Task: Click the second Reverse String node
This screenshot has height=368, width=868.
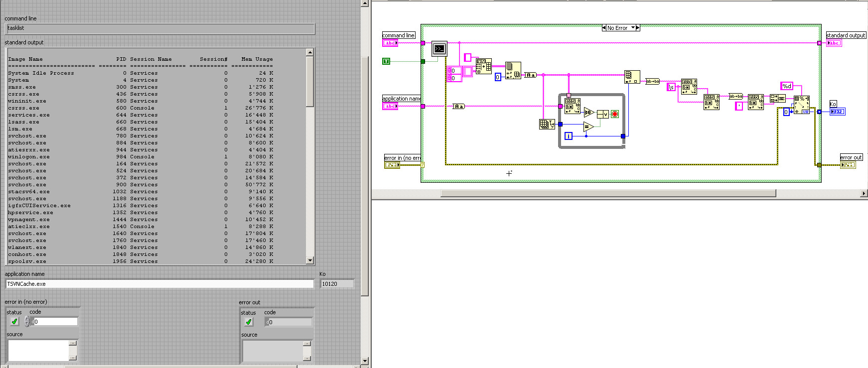Action: 735,96
